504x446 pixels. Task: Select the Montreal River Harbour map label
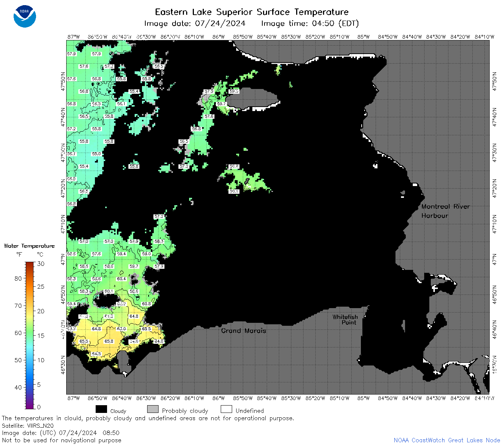coord(446,211)
